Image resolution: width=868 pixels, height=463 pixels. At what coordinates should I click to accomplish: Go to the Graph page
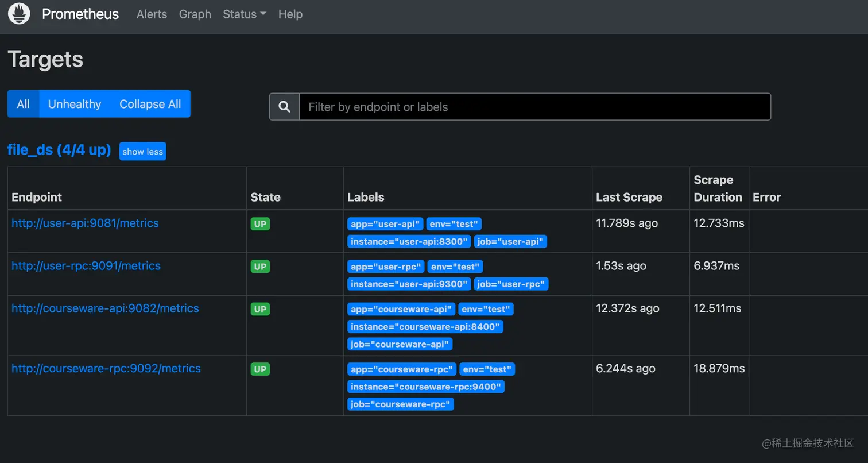click(x=195, y=14)
